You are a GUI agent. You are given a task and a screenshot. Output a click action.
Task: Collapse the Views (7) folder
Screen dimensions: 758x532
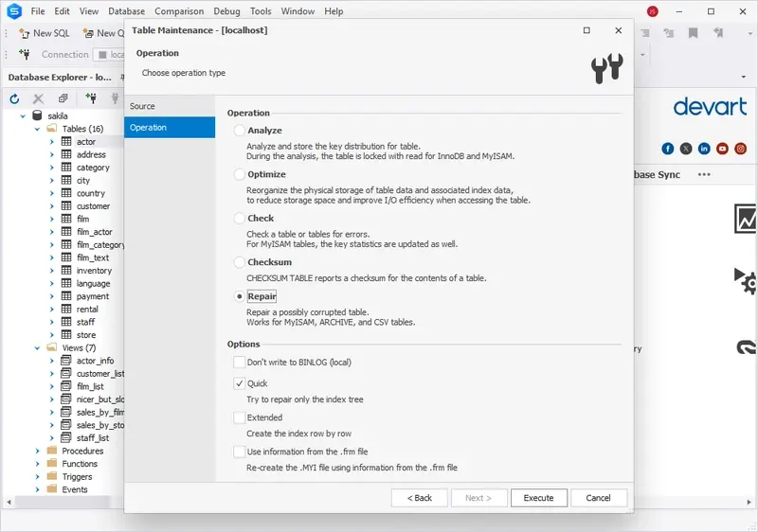[37, 347]
